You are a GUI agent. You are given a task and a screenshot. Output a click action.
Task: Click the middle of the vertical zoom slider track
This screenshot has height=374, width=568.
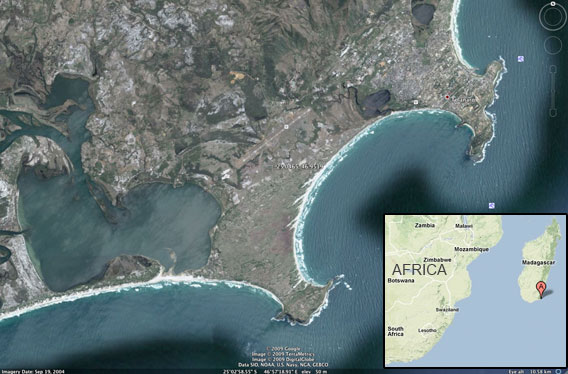point(553,91)
